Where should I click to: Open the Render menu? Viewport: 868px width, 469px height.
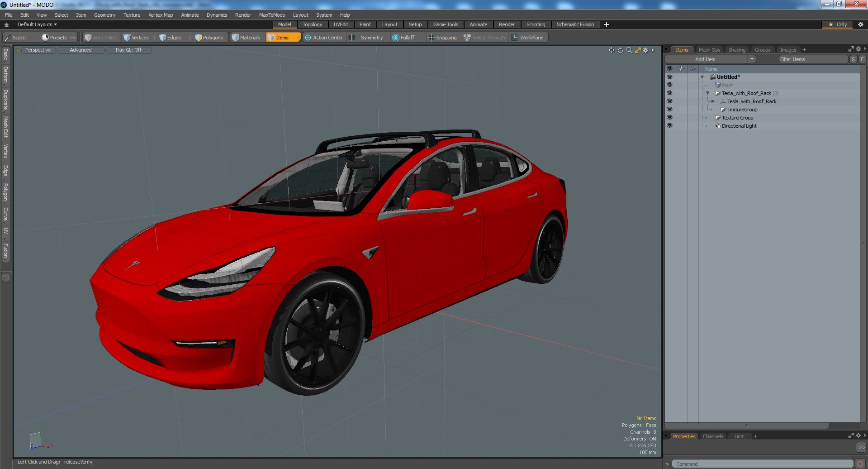click(x=243, y=15)
